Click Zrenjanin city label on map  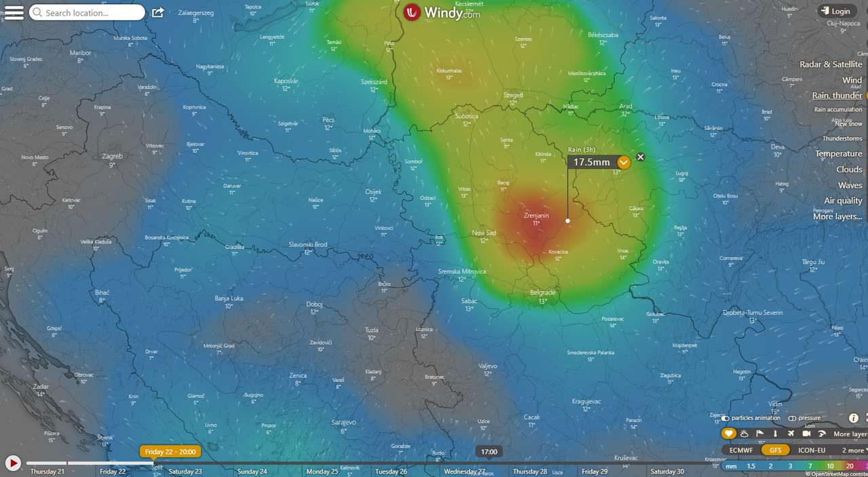click(537, 215)
